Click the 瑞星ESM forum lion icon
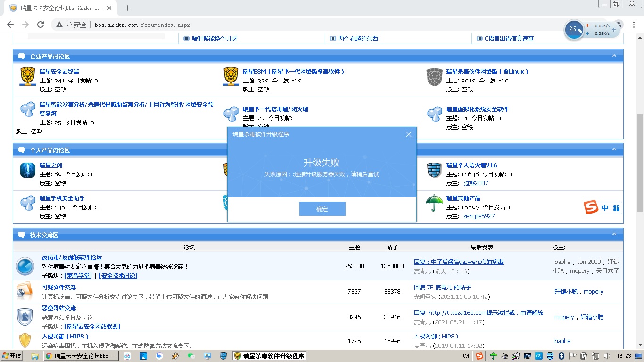 coord(231,76)
